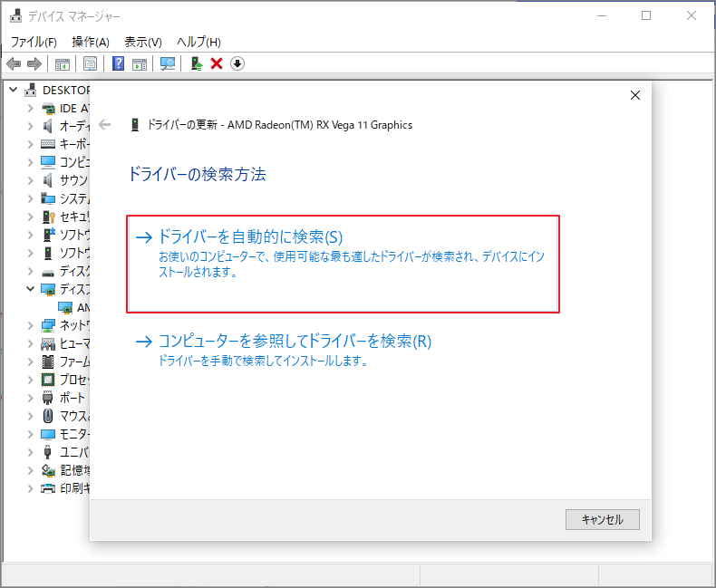Click the grayed back arrow in driver dialog
This screenshot has height=588, width=716.
coord(104,125)
